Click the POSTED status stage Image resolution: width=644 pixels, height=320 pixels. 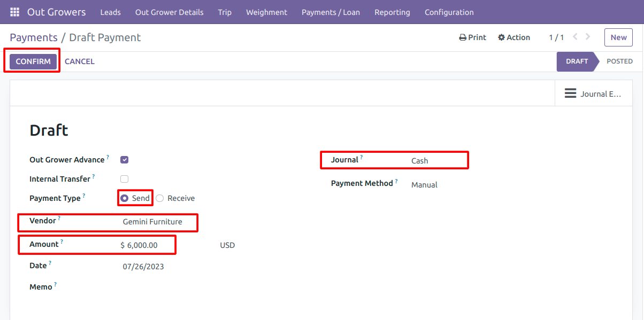click(619, 61)
